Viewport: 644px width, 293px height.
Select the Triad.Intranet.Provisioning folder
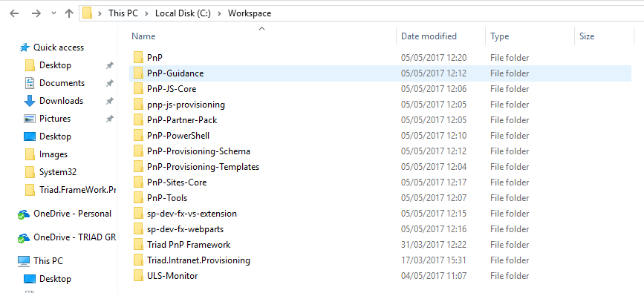198,260
